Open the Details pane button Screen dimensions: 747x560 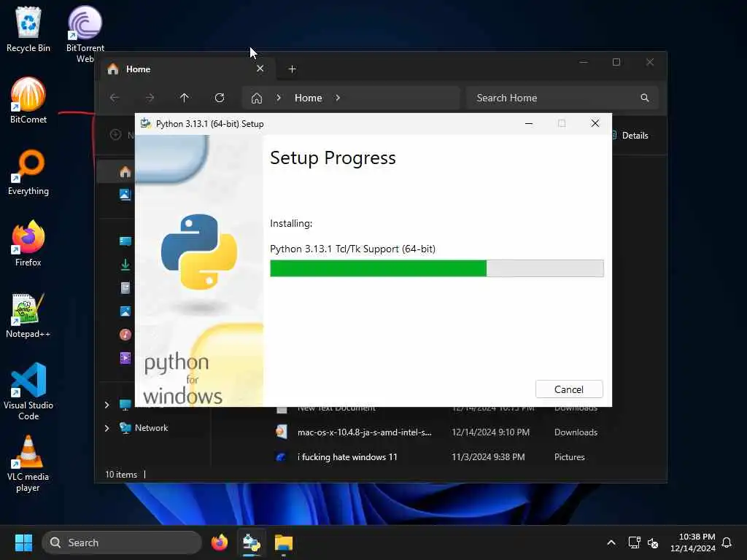(630, 135)
